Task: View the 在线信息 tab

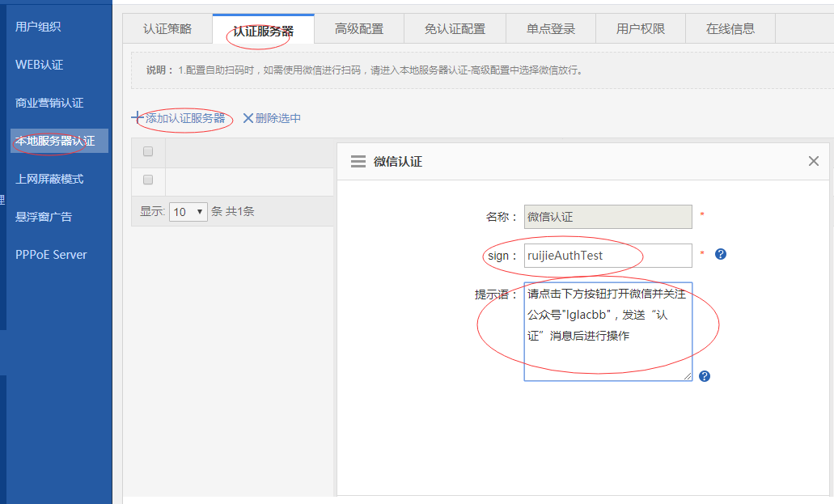Action: (x=730, y=28)
